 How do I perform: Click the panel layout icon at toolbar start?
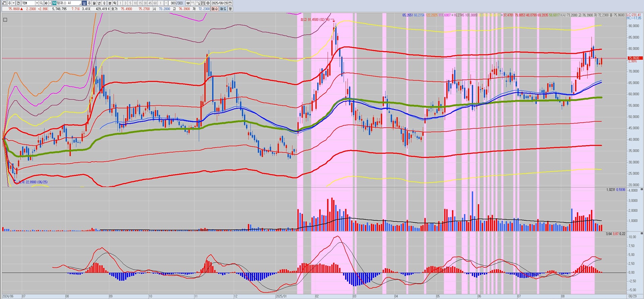click(x=4, y=3)
